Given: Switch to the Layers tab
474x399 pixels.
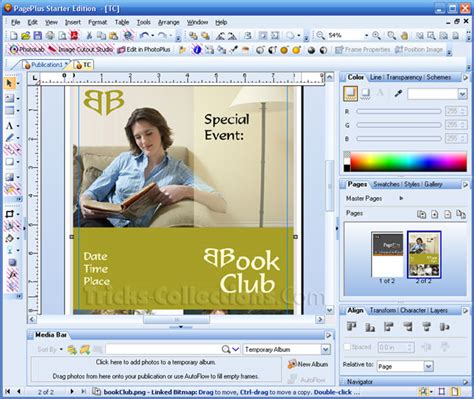Looking at the screenshot, I should click(439, 311).
